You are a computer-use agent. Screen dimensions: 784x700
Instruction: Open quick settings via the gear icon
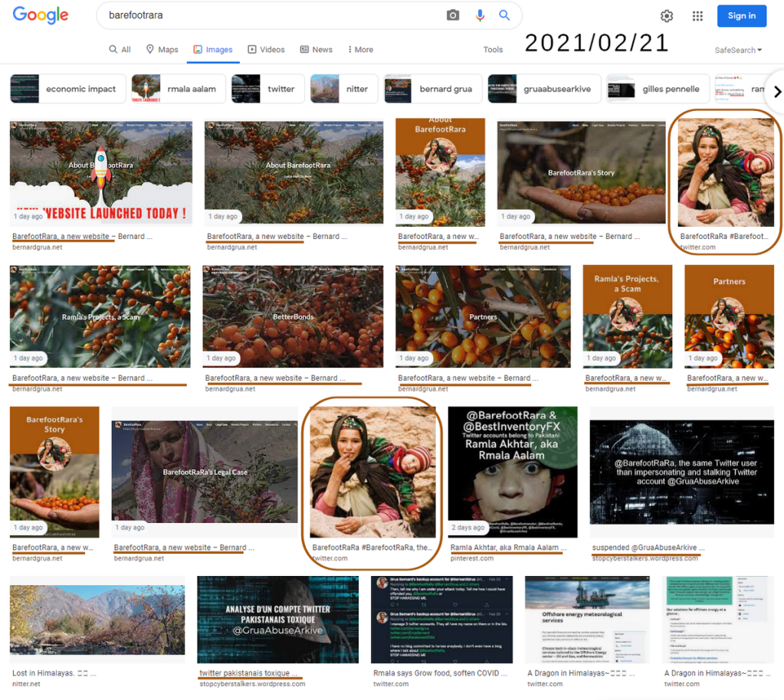pos(666,15)
